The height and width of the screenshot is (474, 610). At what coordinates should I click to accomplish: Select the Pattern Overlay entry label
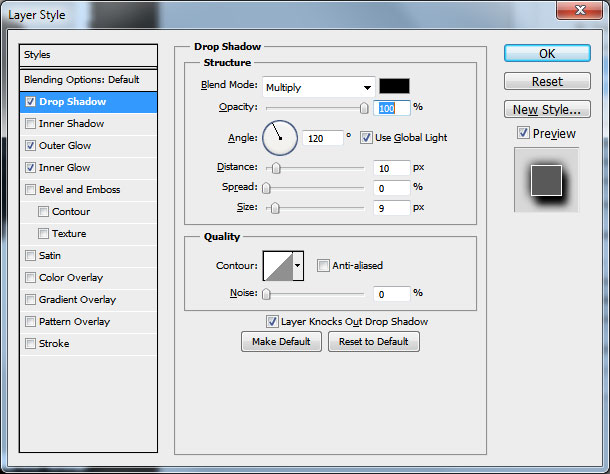click(x=75, y=321)
